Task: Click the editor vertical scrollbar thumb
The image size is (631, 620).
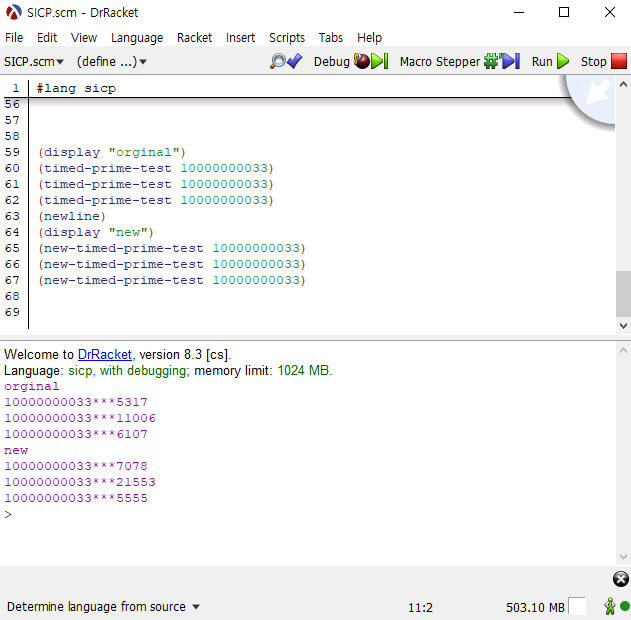Action: pyautogui.click(x=623, y=293)
